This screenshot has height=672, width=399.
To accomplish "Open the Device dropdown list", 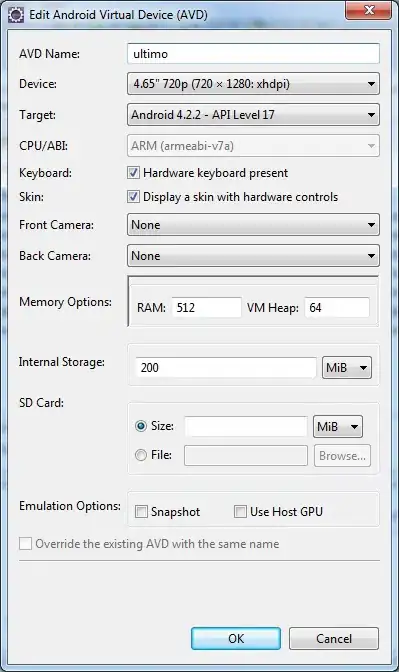I will click(x=253, y=84).
